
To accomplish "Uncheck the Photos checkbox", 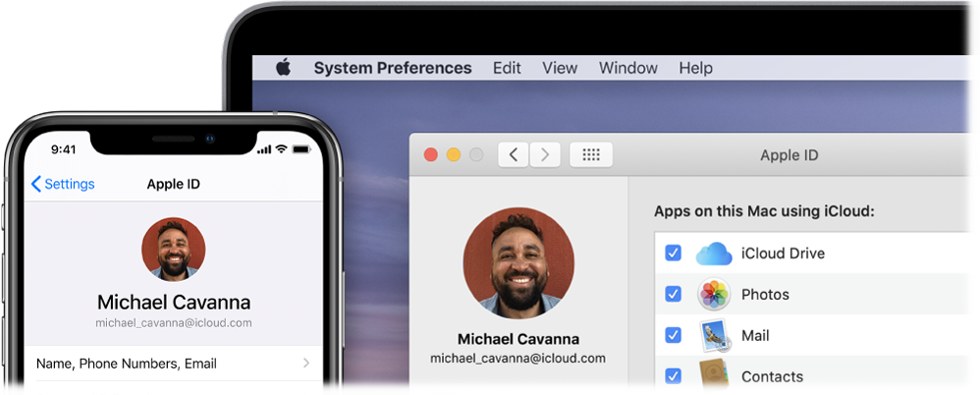I will coord(673,294).
